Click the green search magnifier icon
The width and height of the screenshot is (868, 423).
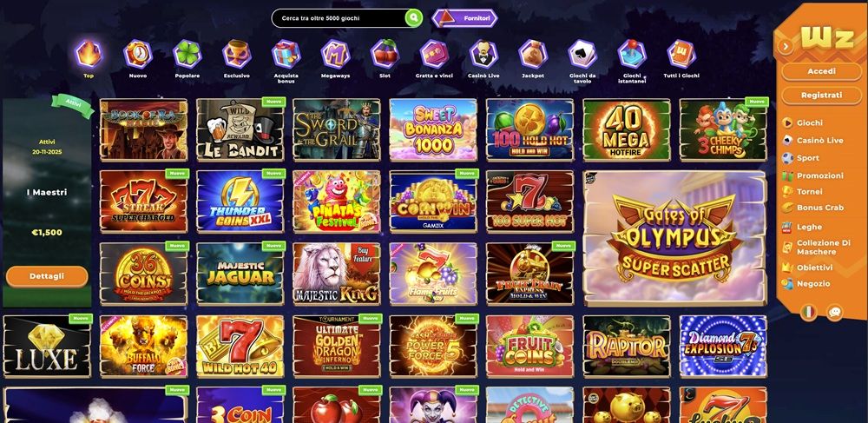pyautogui.click(x=413, y=18)
